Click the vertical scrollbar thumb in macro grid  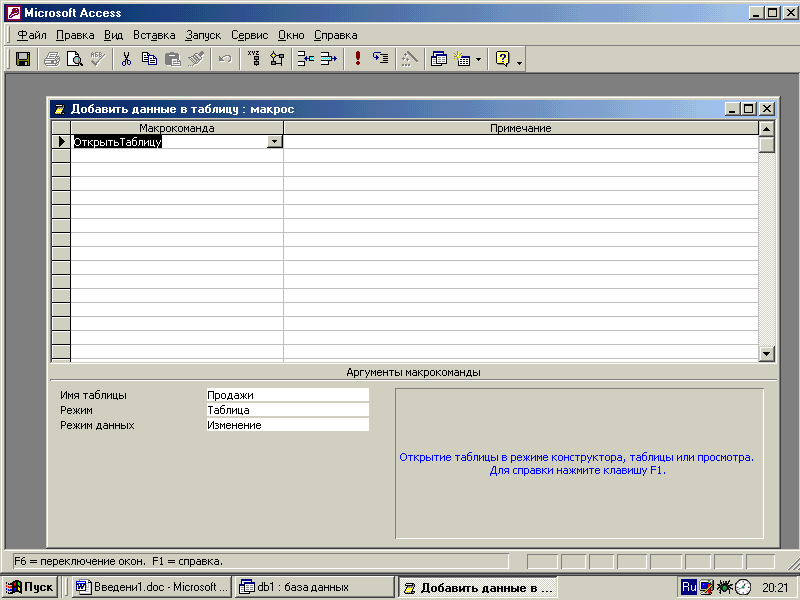(766, 145)
